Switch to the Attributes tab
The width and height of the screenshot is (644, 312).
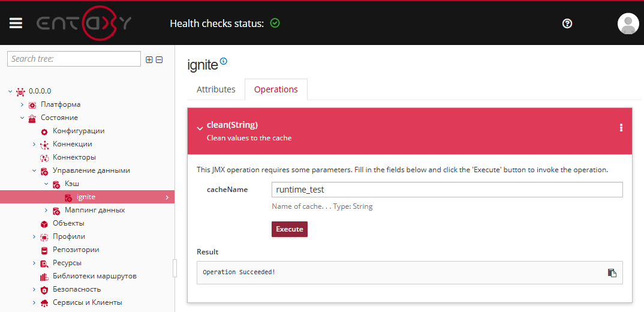coord(216,89)
